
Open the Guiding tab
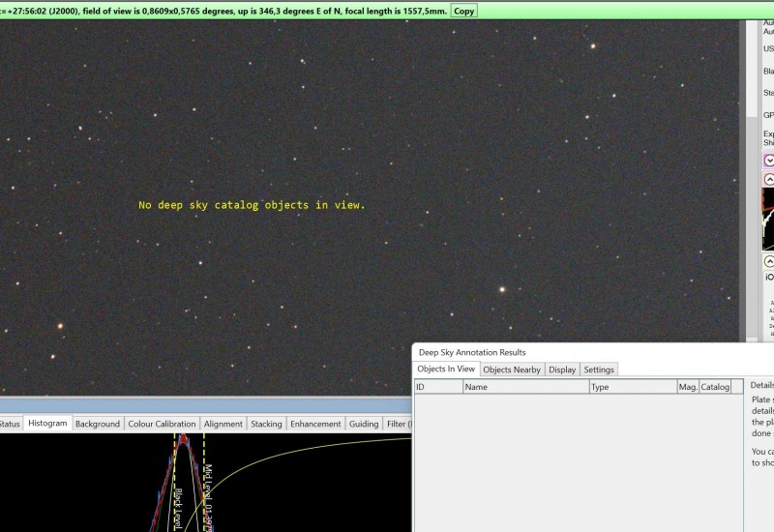click(x=364, y=424)
